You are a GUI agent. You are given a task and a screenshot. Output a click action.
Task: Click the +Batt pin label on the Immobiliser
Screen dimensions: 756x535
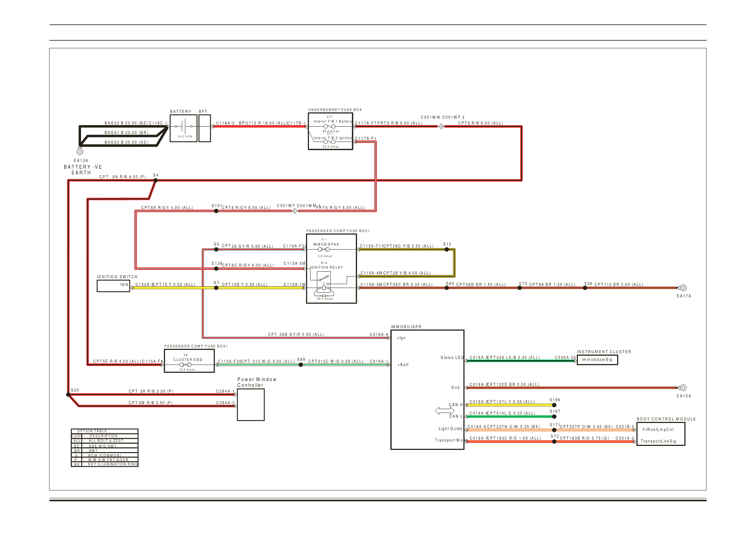tap(403, 365)
